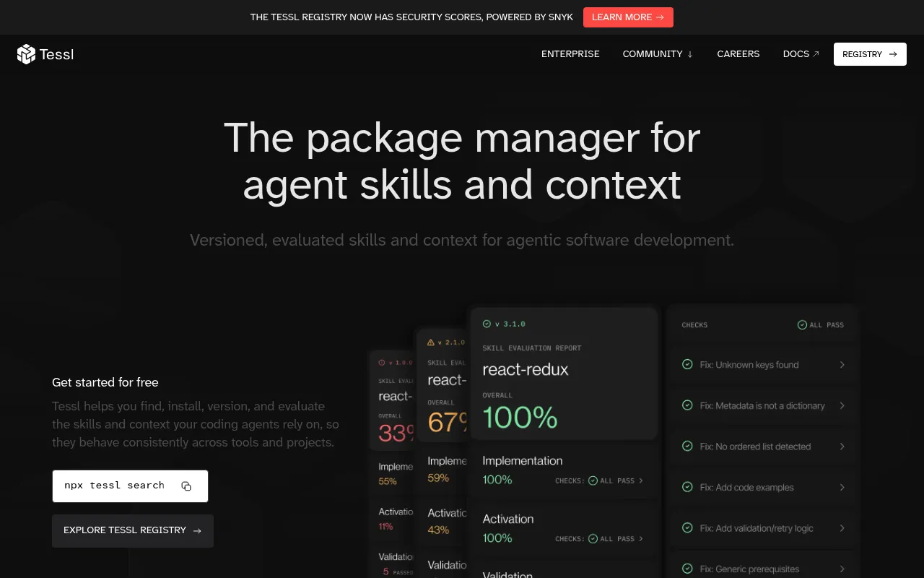The height and width of the screenshot is (578, 924).
Task: Click the Tessl logo icon
Action: click(27, 54)
